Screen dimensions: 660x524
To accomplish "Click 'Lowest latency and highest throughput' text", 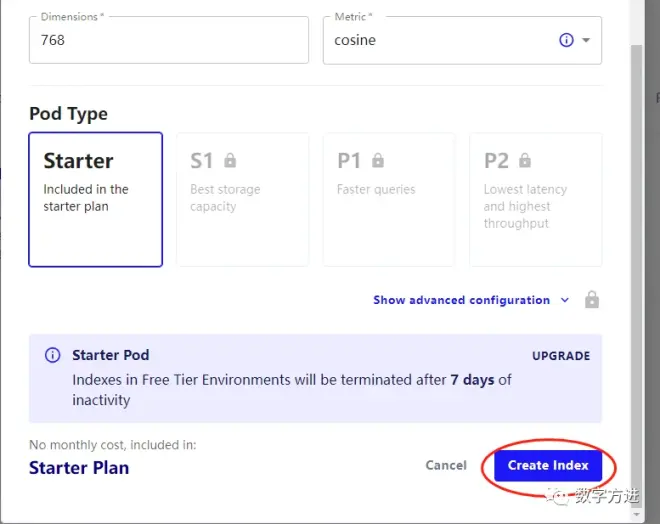I will [525, 206].
